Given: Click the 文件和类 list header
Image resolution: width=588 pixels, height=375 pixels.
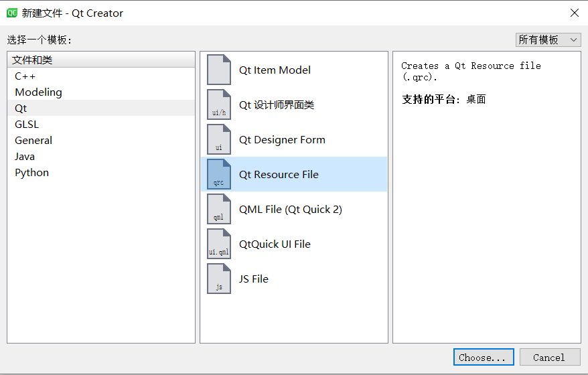Looking at the screenshot, I should click(x=101, y=60).
